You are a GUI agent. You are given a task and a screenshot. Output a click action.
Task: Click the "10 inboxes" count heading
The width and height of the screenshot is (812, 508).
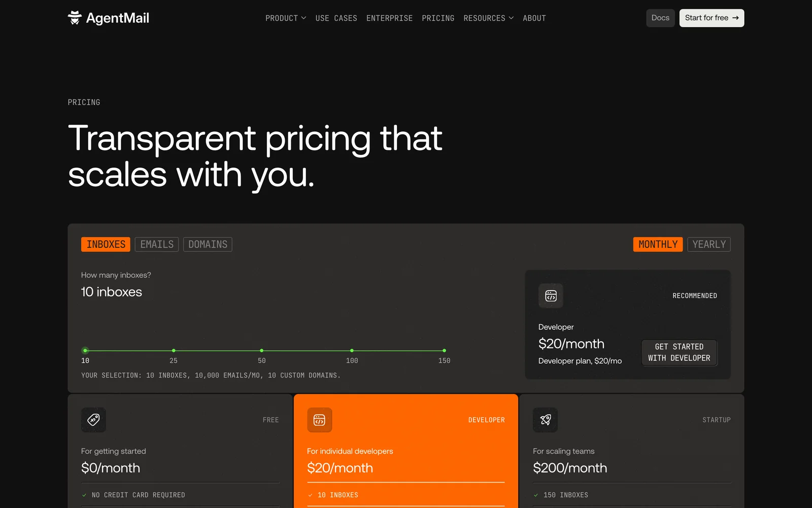[x=112, y=292]
